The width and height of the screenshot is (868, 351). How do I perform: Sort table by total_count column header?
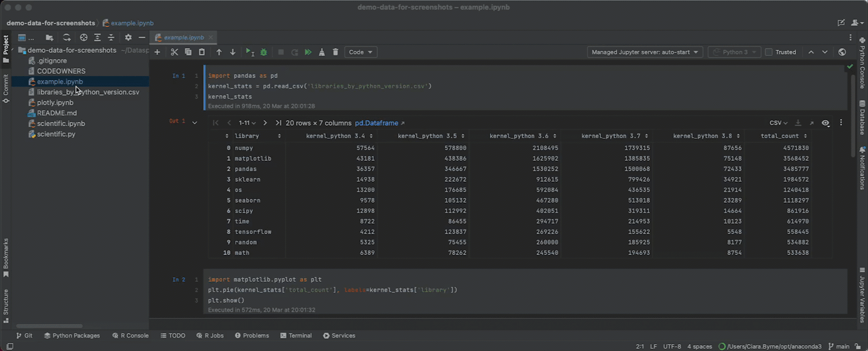[780, 136]
